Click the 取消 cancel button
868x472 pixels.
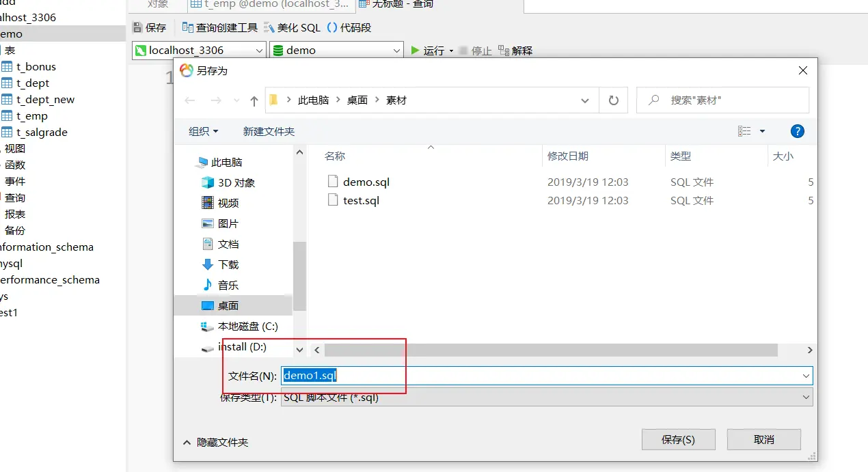(x=763, y=440)
